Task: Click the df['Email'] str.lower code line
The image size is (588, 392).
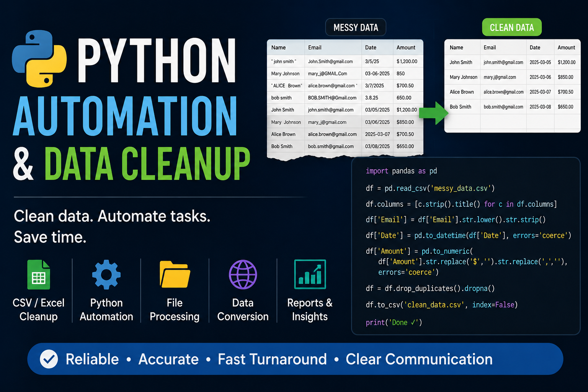Action: coord(456,220)
